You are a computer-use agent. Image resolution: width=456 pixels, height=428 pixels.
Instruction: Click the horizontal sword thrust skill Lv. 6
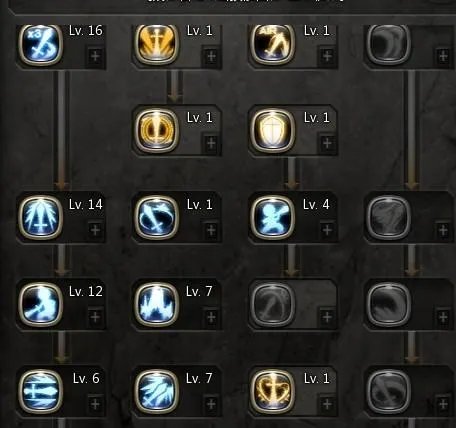tap(41, 391)
